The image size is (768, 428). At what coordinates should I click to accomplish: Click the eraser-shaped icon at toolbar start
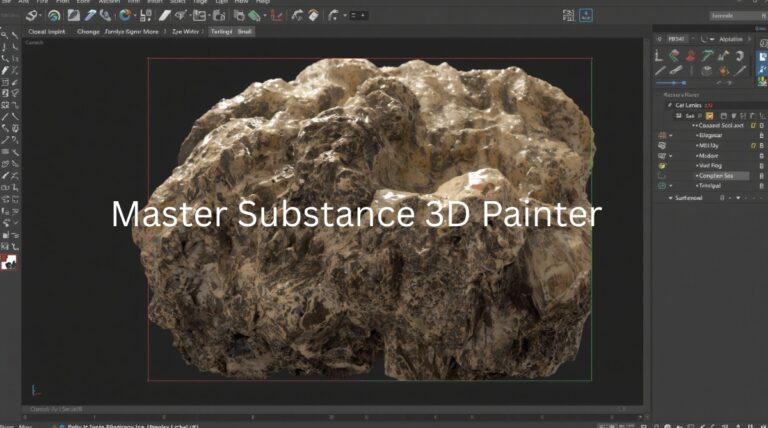tap(32, 16)
